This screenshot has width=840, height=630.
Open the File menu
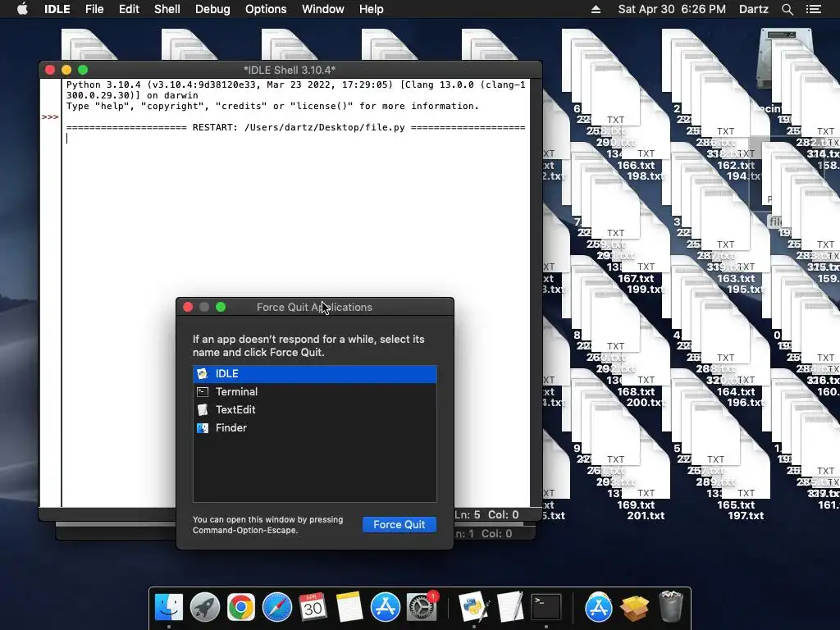[94, 9]
